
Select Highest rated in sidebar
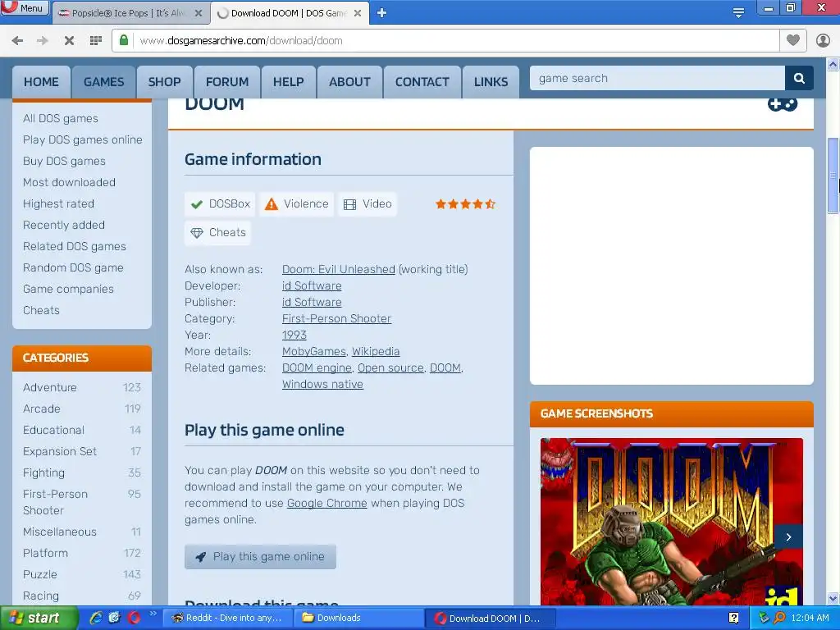(58, 204)
